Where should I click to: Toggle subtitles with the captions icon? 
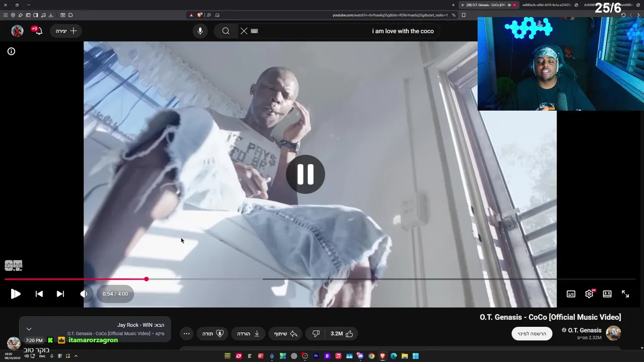click(571, 294)
